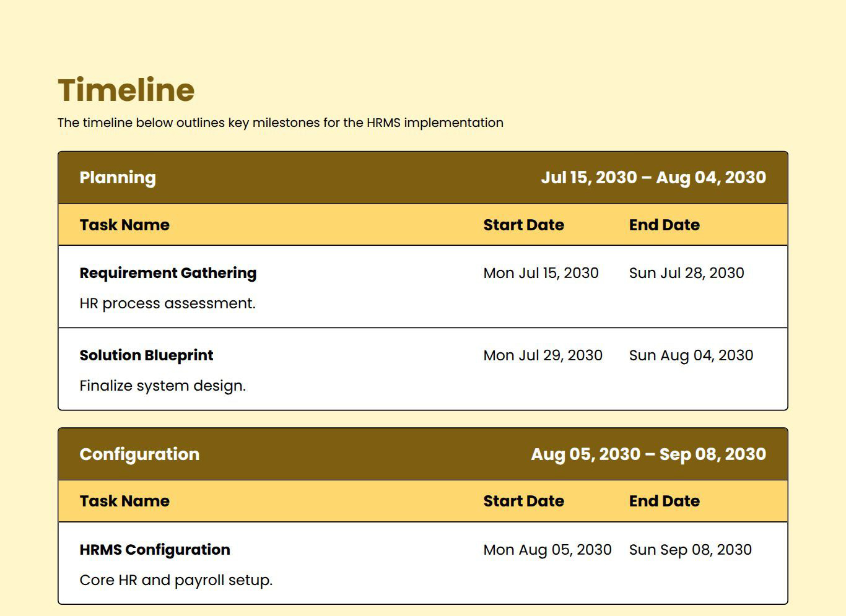Click End Date column header in Planning table
The image size is (846, 616).
(664, 225)
